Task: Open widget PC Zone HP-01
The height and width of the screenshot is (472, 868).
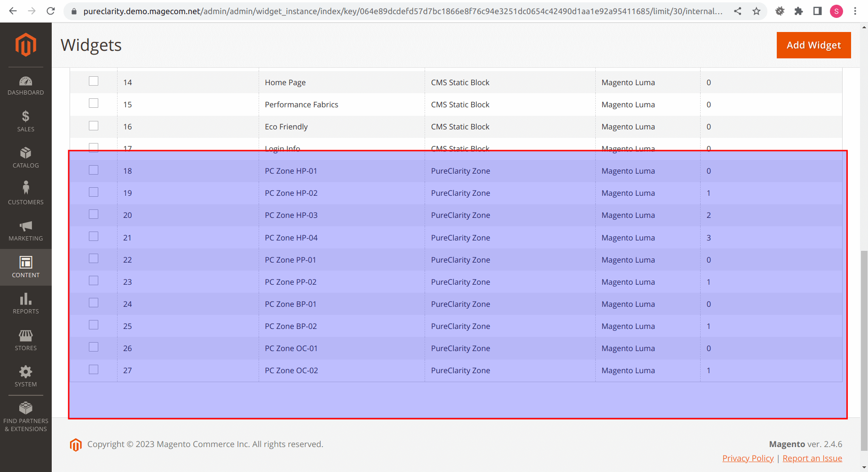Action: (291, 171)
